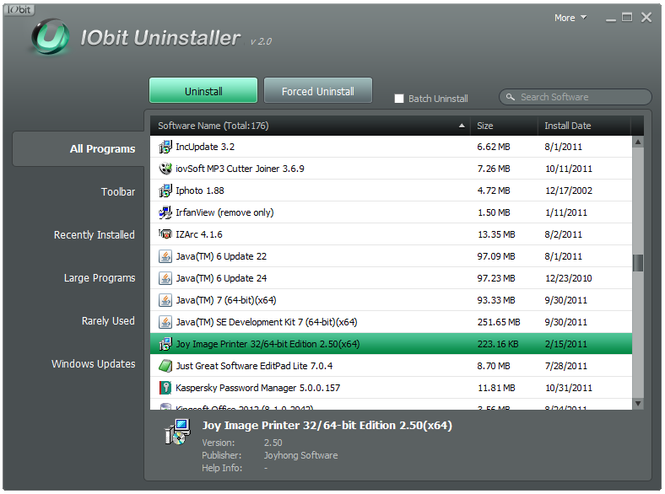
Task: Select the row IncUpdate 3.2
Action: coord(391,147)
